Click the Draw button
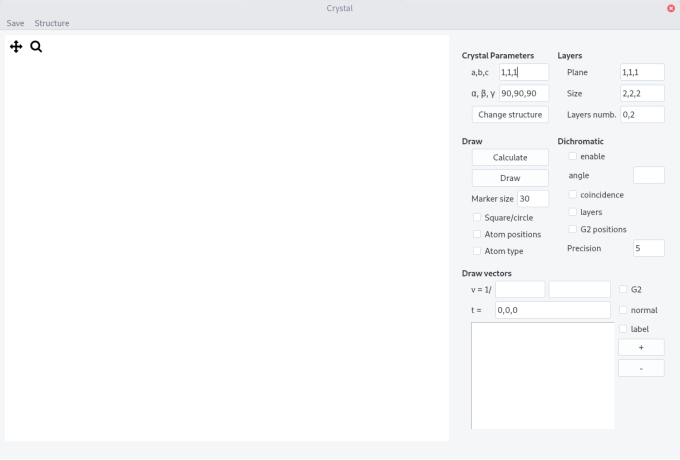This screenshot has width=680, height=460. tap(510, 178)
